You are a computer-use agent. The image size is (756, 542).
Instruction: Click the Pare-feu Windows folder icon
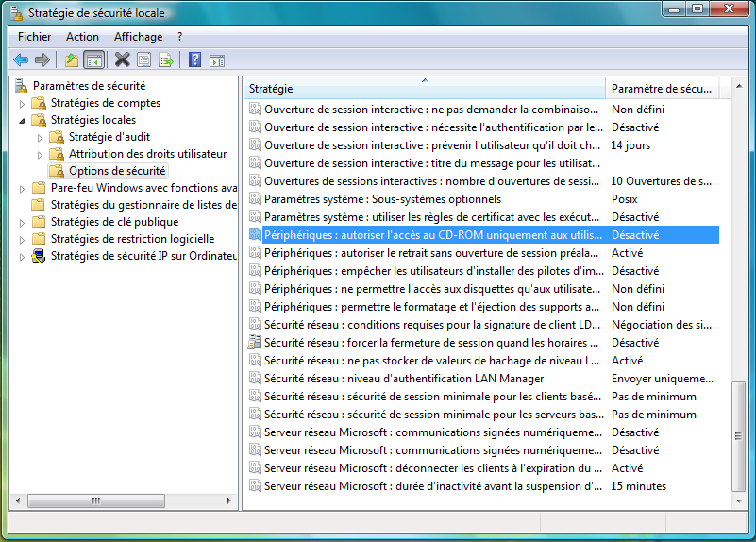(x=39, y=188)
